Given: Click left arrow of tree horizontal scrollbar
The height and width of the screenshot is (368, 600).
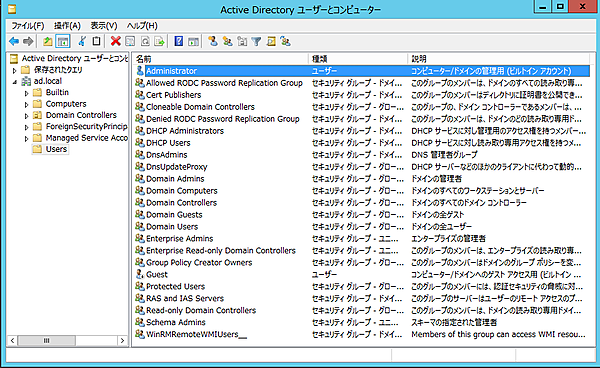Looking at the screenshot, I should click(12, 340).
